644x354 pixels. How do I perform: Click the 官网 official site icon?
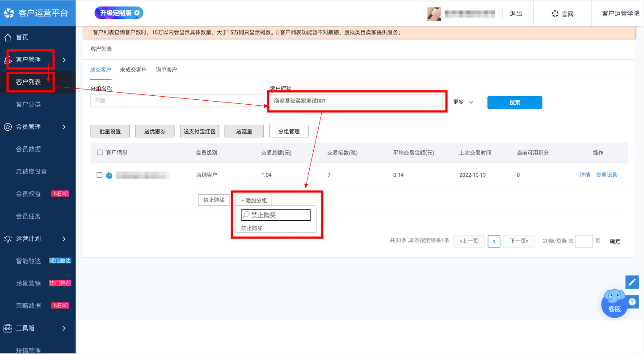tap(555, 13)
